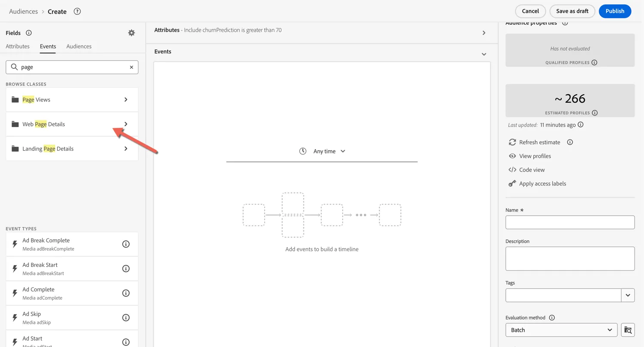Viewport: 644px width, 347px height.
Task: Expand the Page Views class
Action: click(x=126, y=99)
